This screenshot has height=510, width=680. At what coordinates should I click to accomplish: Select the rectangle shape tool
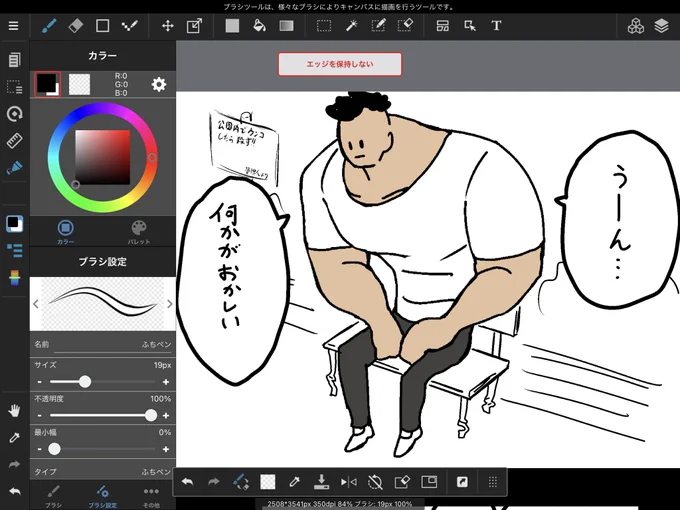[102, 26]
